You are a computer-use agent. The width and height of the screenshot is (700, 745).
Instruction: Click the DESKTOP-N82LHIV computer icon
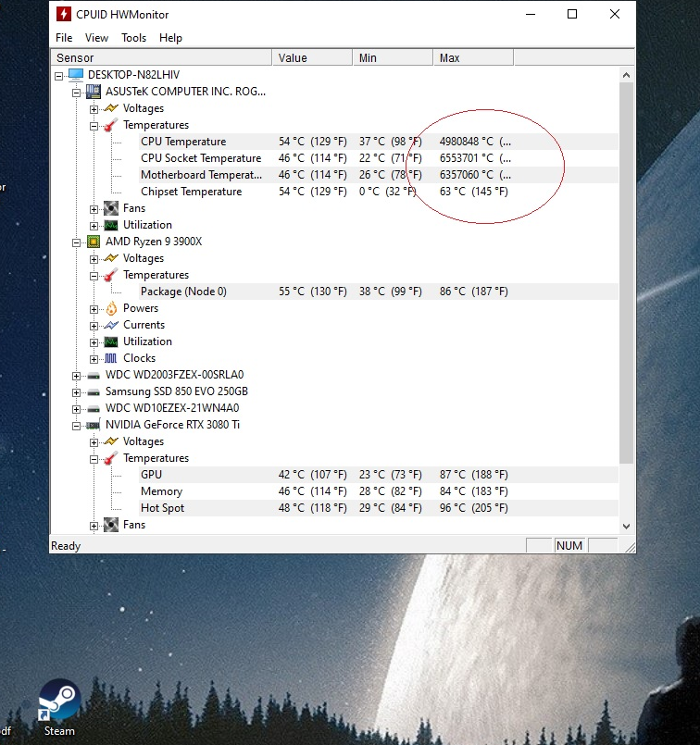pos(76,75)
